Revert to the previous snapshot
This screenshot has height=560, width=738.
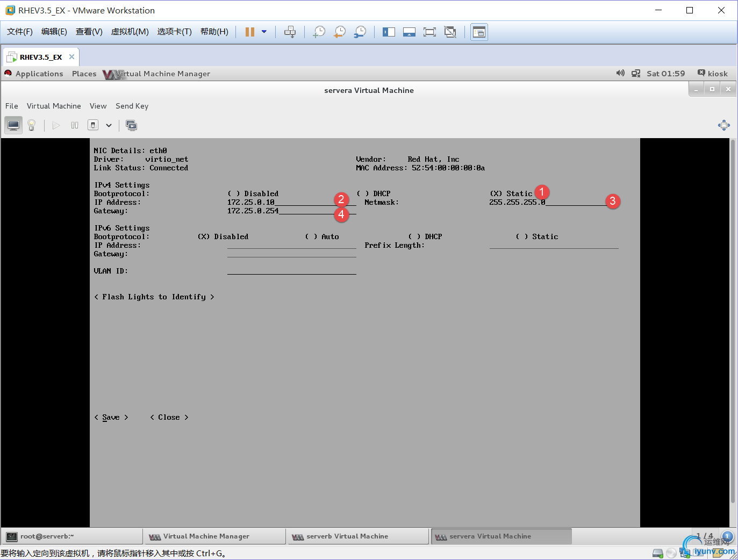pyautogui.click(x=340, y=32)
